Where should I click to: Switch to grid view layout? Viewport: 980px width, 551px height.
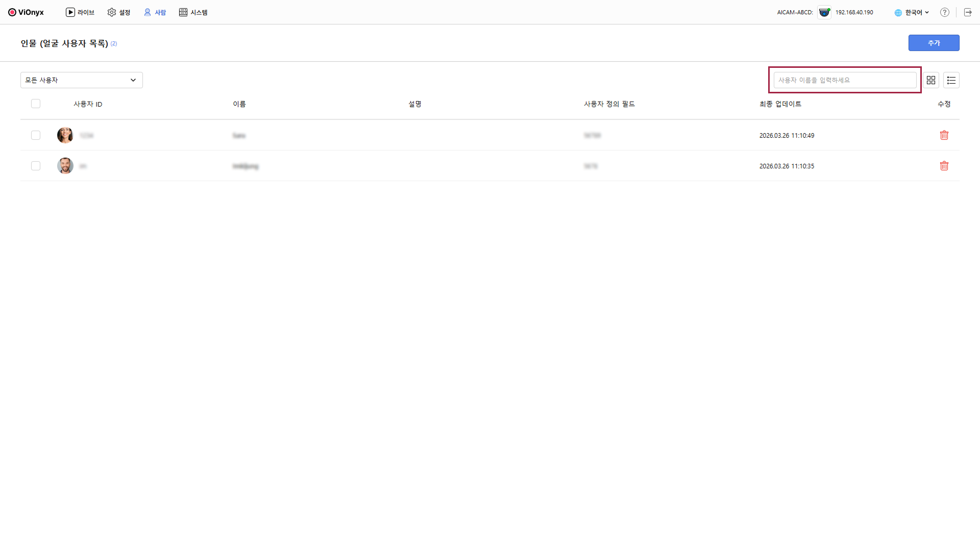[x=930, y=80]
